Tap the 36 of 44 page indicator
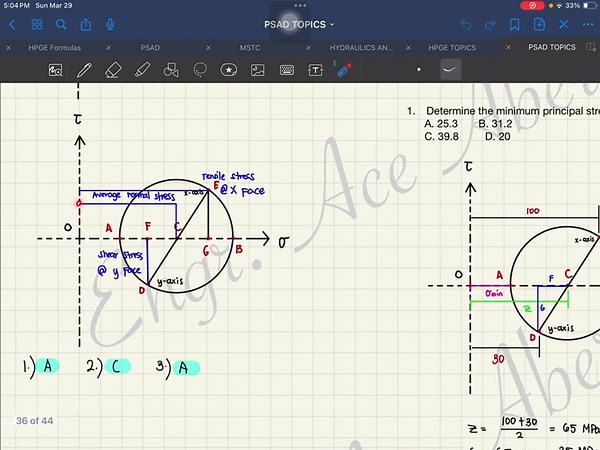The width and height of the screenshot is (600, 450). point(34,421)
